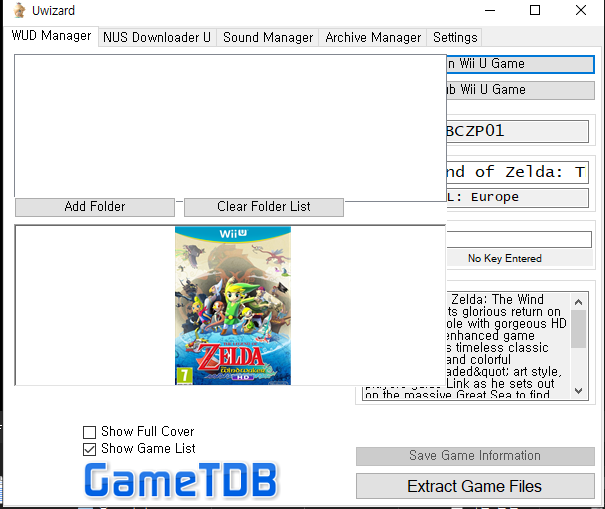Open the Sound Manager tab
The width and height of the screenshot is (605, 509).
coord(267,37)
